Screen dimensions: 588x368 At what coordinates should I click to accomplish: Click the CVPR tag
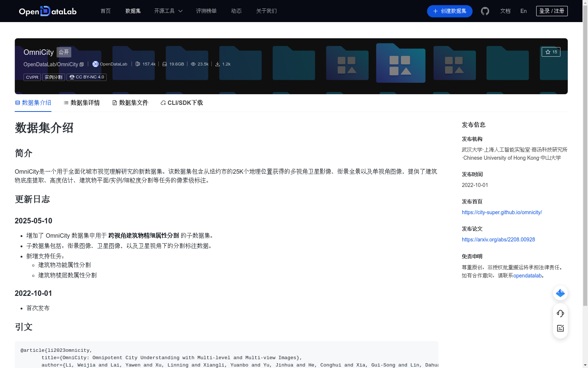pos(32,77)
